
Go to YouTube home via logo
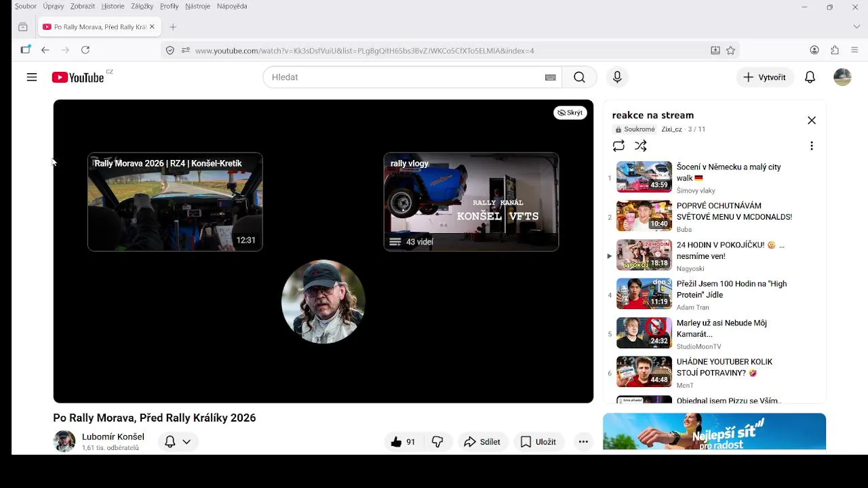pyautogui.click(x=78, y=77)
